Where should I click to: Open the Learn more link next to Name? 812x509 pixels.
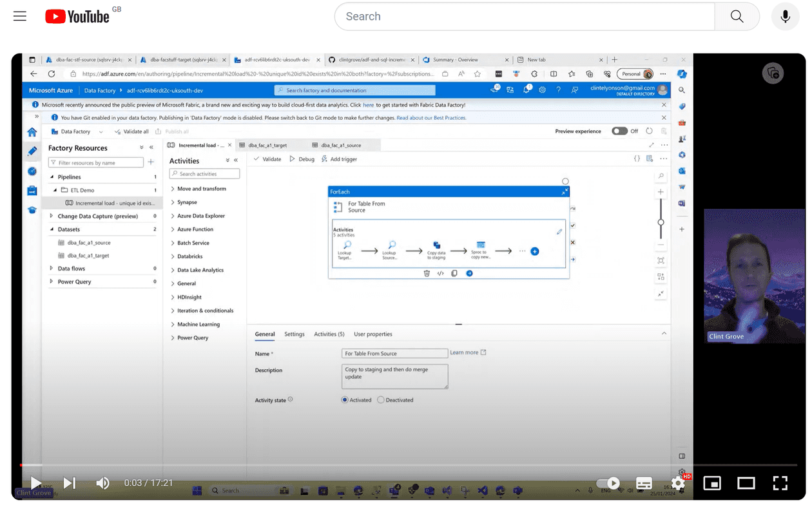[x=464, y=353]
